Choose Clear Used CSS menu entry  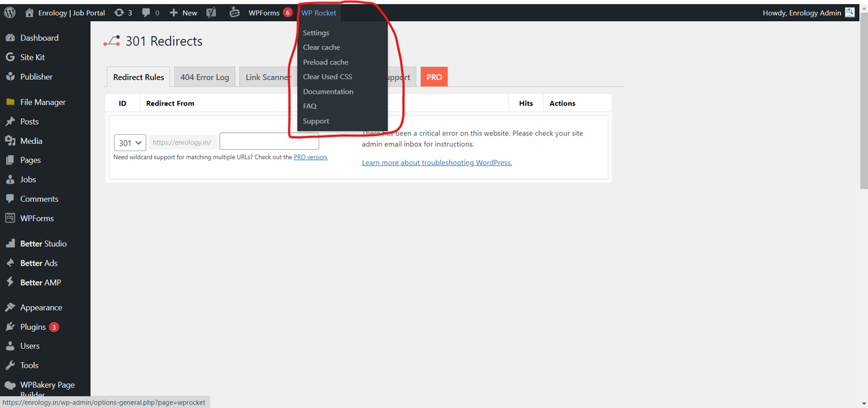[328, 77]
